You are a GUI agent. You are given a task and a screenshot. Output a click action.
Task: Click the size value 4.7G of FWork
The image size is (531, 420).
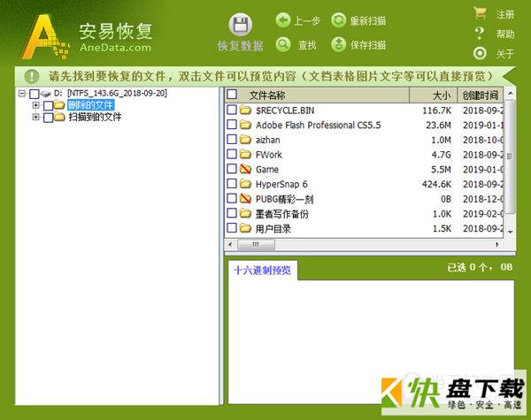point(442,155)
